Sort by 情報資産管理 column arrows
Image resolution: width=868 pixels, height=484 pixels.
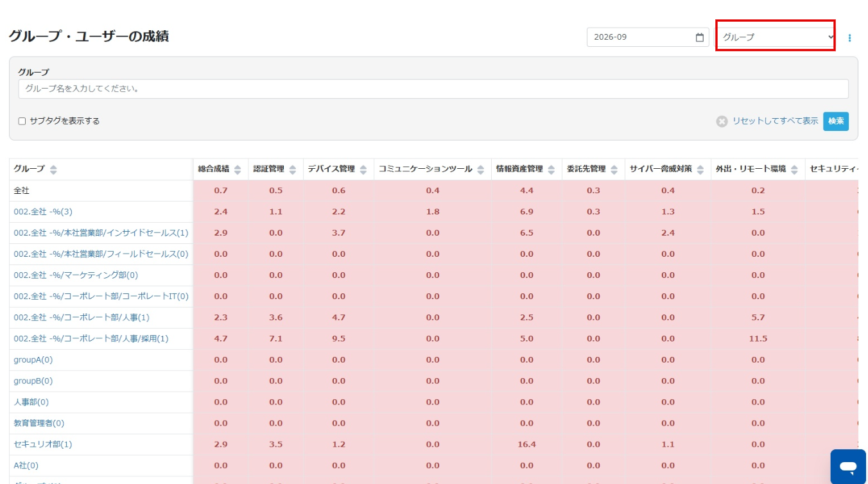point(551,169)
